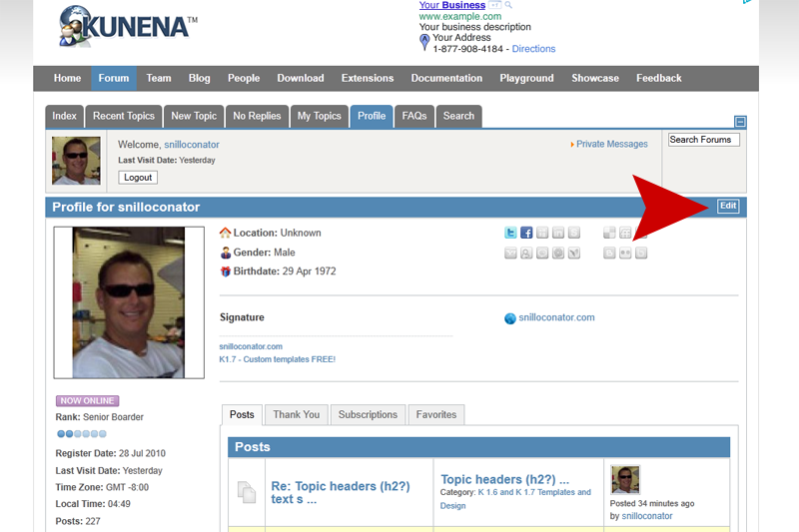Click the greyed LinkedIn icon
The image size is (799, 532).
pyautogui.click(x=558, y=233)
